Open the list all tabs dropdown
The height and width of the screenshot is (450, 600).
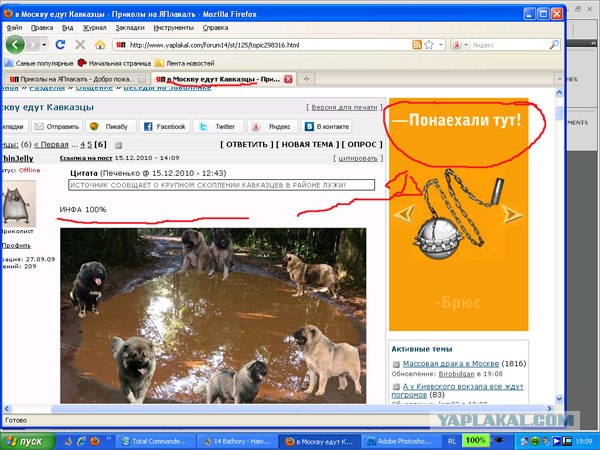[559, 79]
